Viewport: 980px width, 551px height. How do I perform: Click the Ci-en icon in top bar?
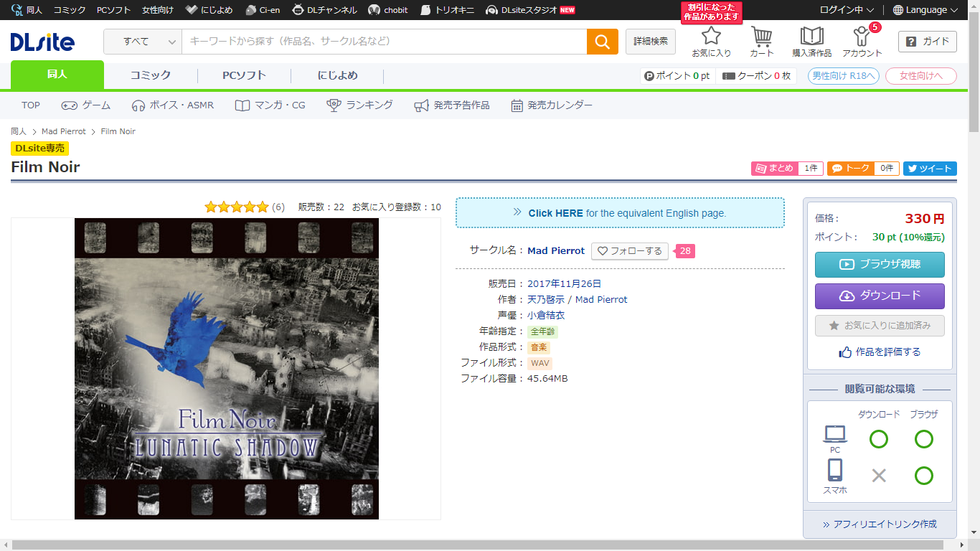(250, 10)
